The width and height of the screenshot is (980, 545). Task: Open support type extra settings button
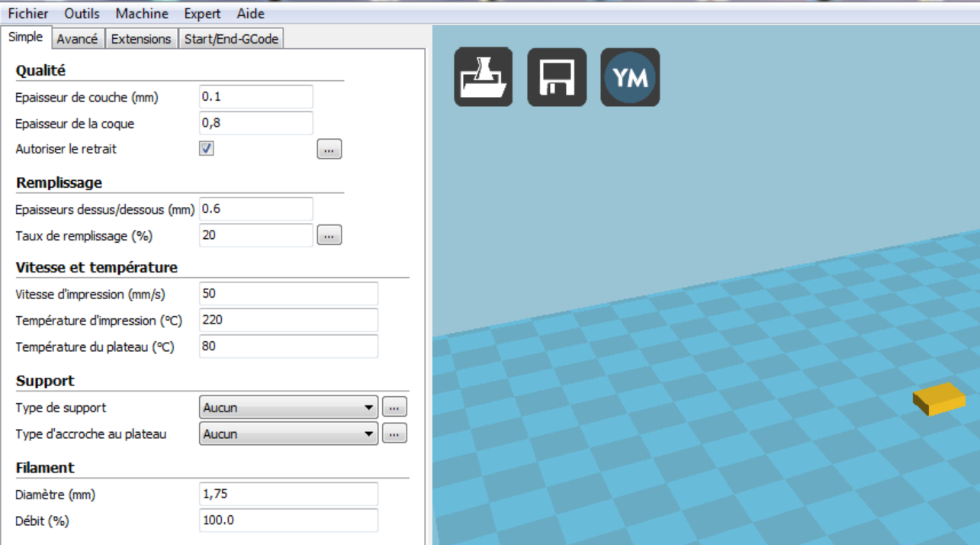tap(394, 408)
